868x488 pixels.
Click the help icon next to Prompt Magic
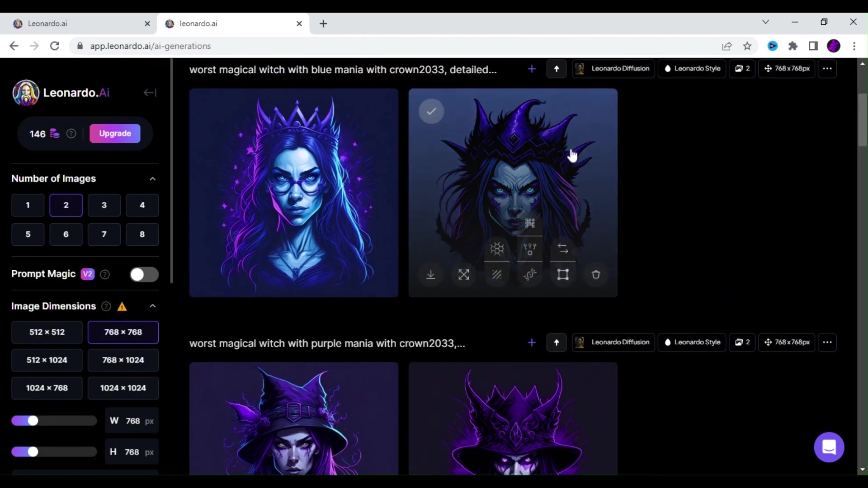tap(105, 274)
